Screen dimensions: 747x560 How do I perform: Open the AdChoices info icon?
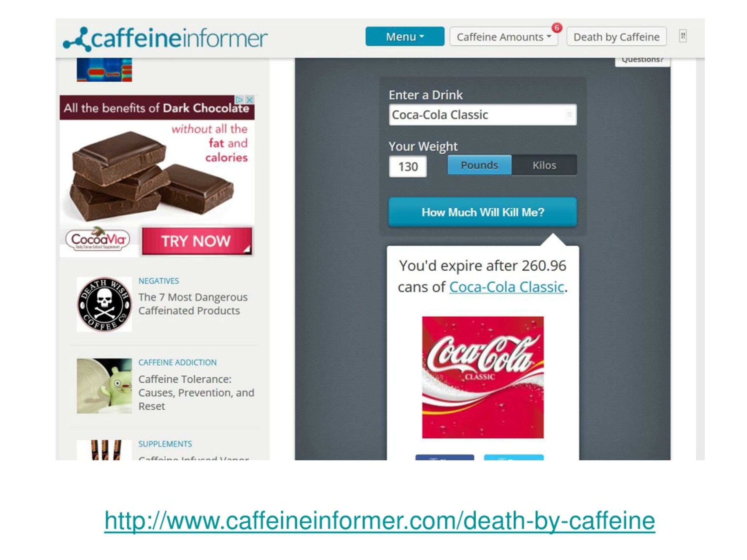coord(240,100)
